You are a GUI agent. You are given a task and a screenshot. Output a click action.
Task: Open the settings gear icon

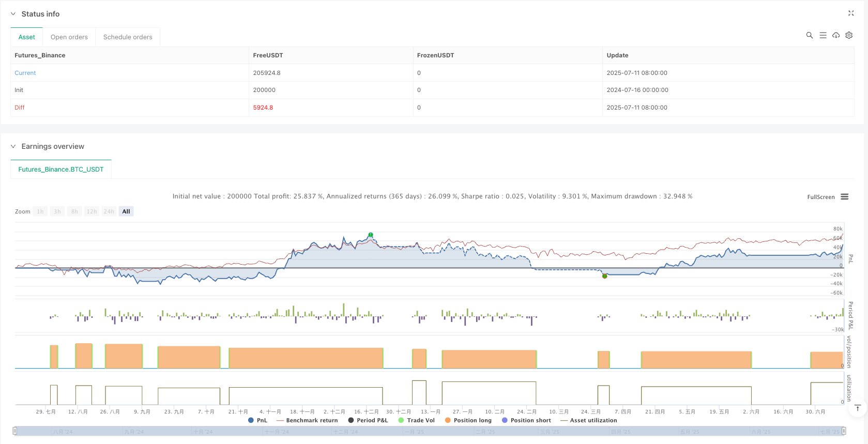tap(849, 35)
